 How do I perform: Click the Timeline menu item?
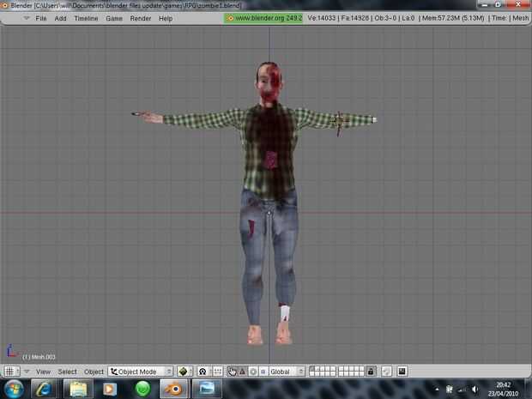86,18
